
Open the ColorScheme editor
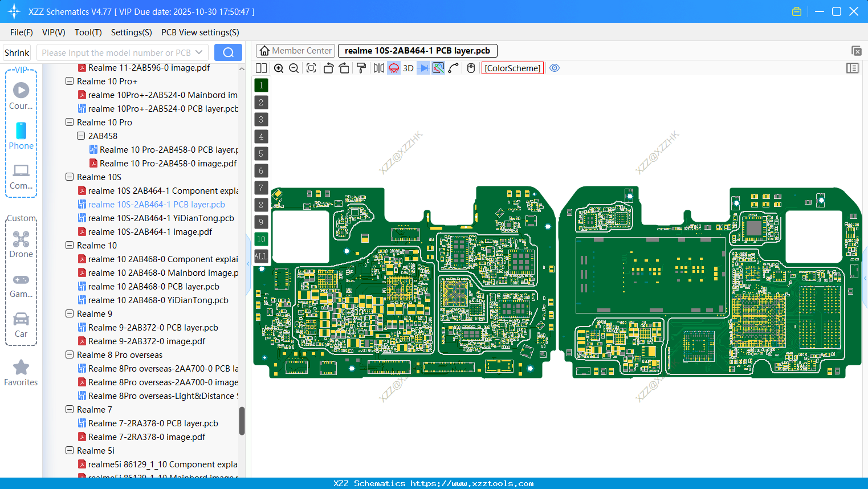[512, 68]
